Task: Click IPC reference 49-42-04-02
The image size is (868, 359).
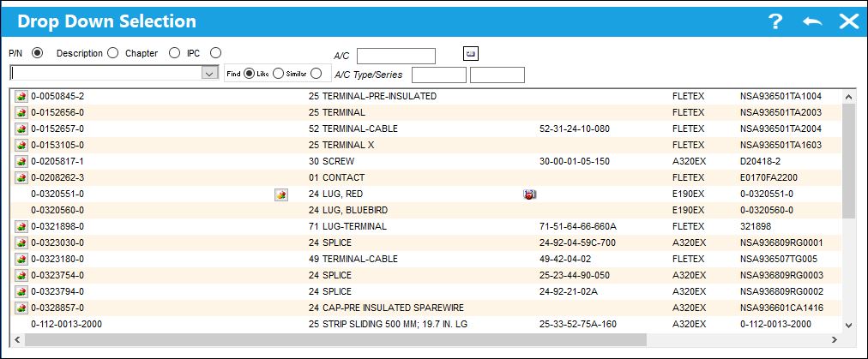Action: (x=565, y=259)
